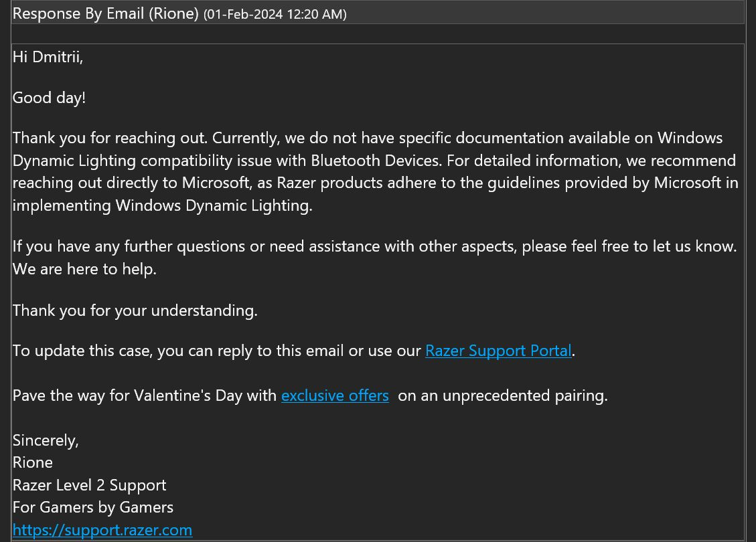Click the 'implementing Windows Dynamic Lighting.' line

tap(163, 205)
